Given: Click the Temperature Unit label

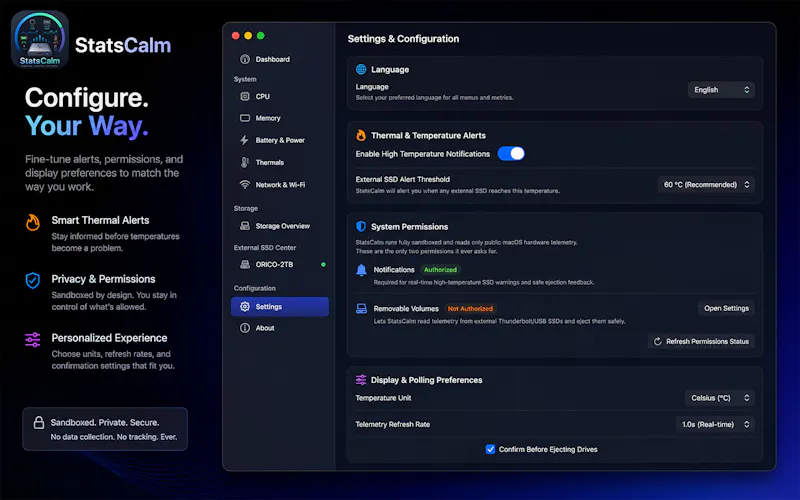Looking at the screenshot, I should (x=383, y=398).
